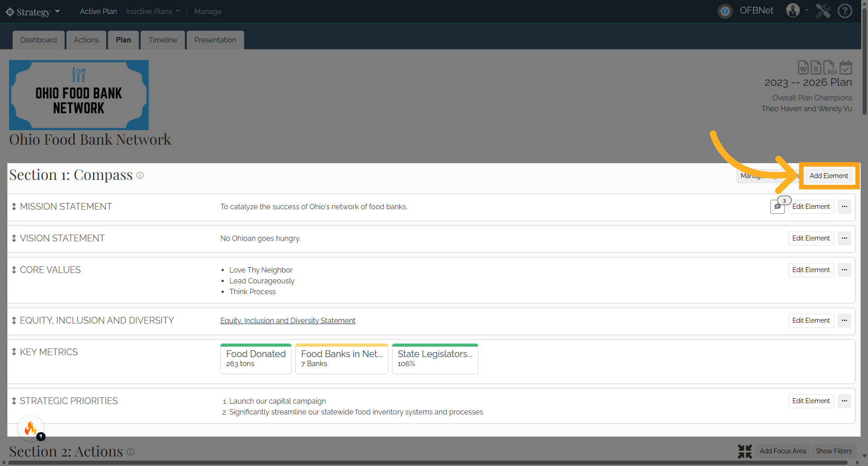Viewport: 868px width, 466px height.
Task: Open more options for Equity, Inclusion and Diversity
Action: coord(844,320)
